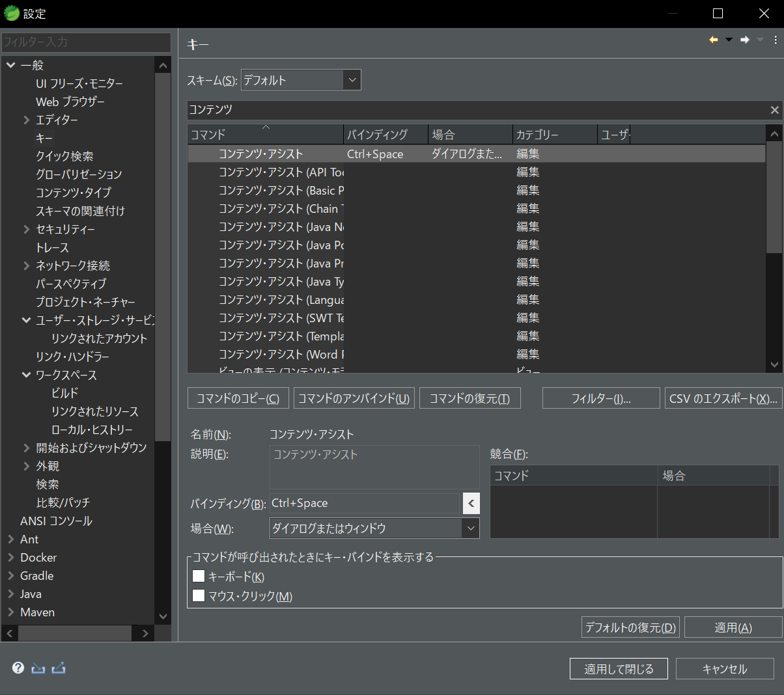Click the import preferences icon bottom-left
The height and width of the screenshot is (695, 784).
tap(38, 668)
